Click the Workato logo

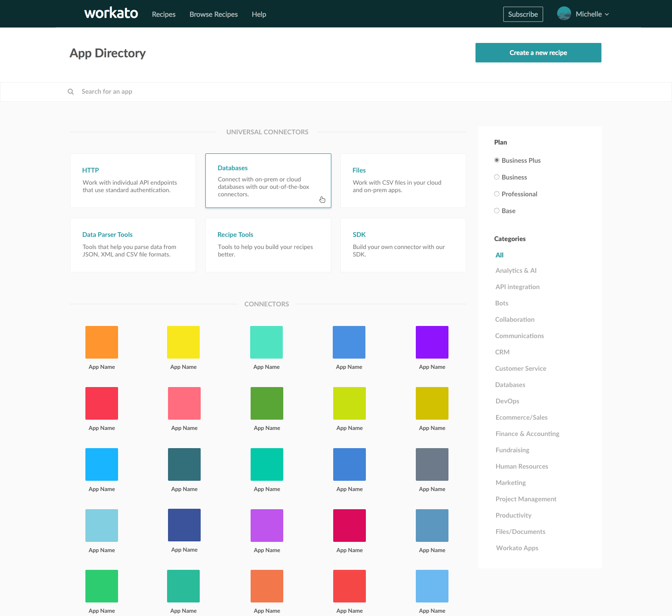[x=111, y=14]
